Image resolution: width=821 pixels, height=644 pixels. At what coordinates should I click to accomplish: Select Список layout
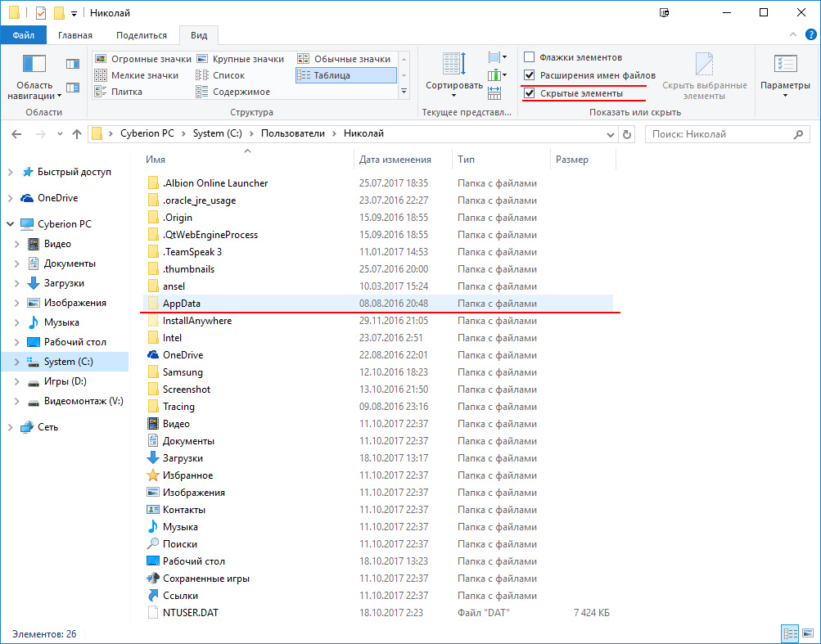(x=221, y=75)
